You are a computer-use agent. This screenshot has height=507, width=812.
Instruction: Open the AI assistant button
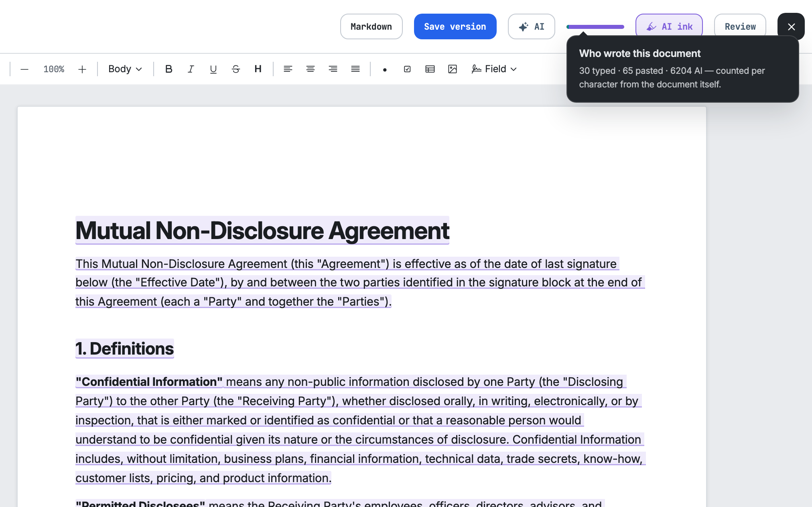pos(531,26)
